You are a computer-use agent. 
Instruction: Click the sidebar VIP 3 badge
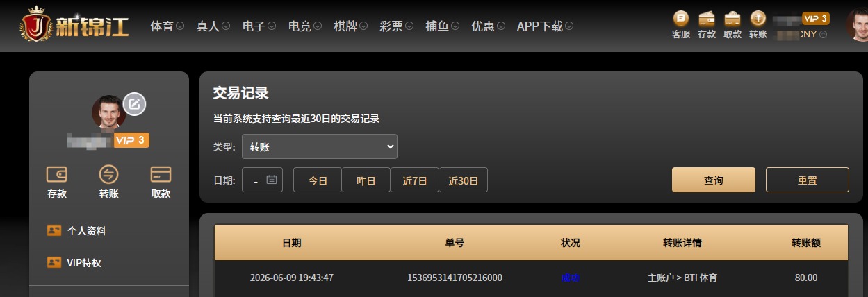click(x=131, y=140)
